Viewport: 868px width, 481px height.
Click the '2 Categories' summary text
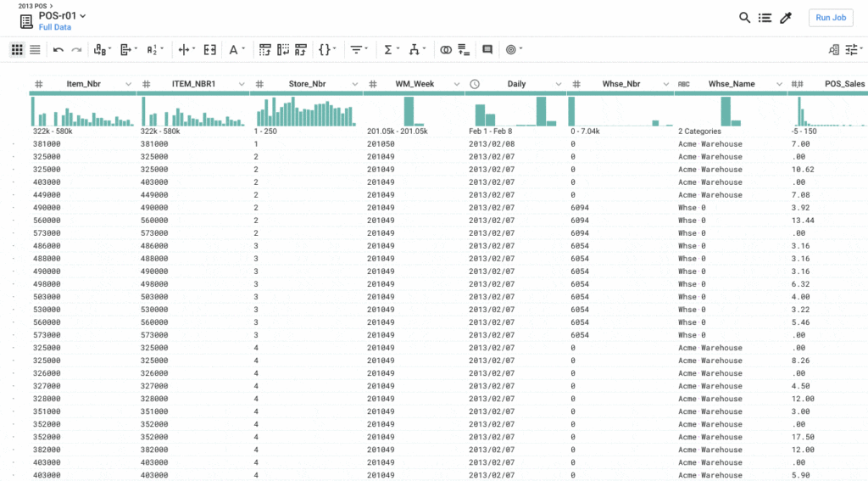point(699,131)
